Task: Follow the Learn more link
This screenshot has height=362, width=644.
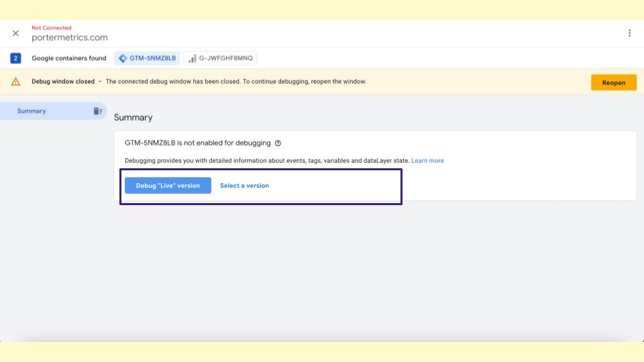Action: (x=427, y=160)
